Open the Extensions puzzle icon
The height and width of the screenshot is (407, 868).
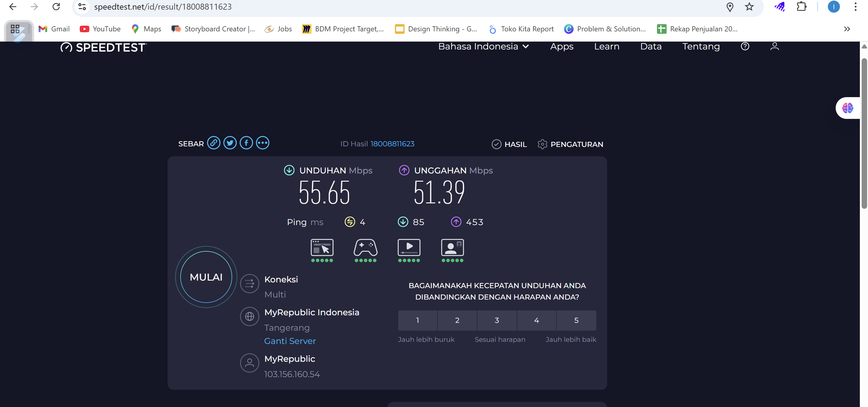(x=802, y=7)
